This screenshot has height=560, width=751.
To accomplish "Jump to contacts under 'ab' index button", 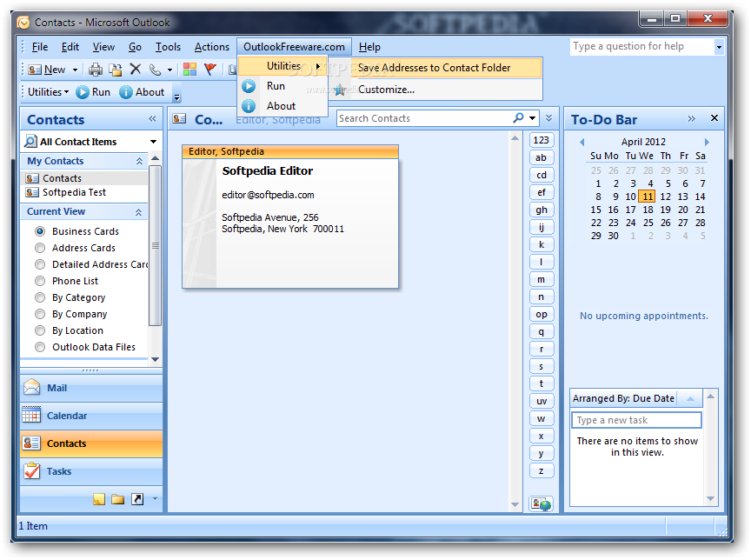I will [x=542, y=157].
